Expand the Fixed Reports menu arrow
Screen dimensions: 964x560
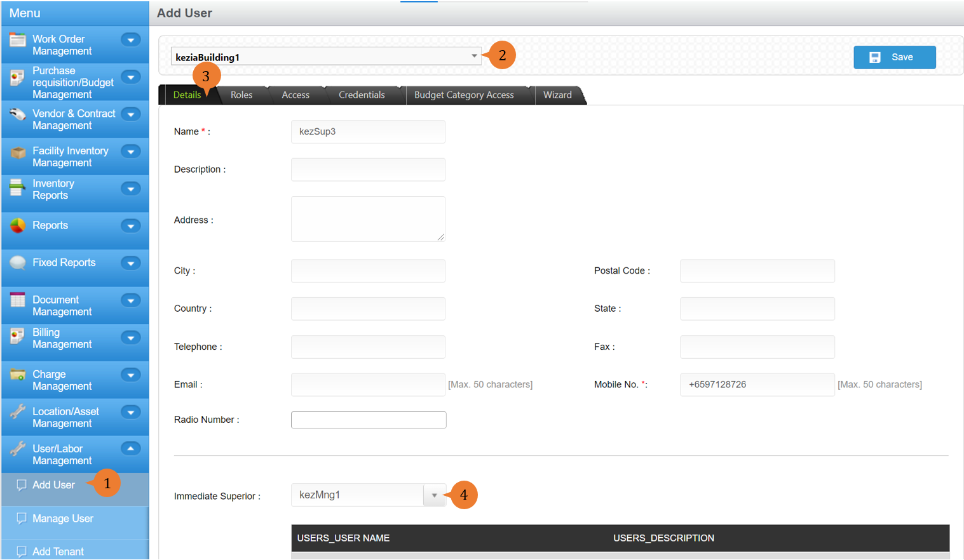[131, 263]
